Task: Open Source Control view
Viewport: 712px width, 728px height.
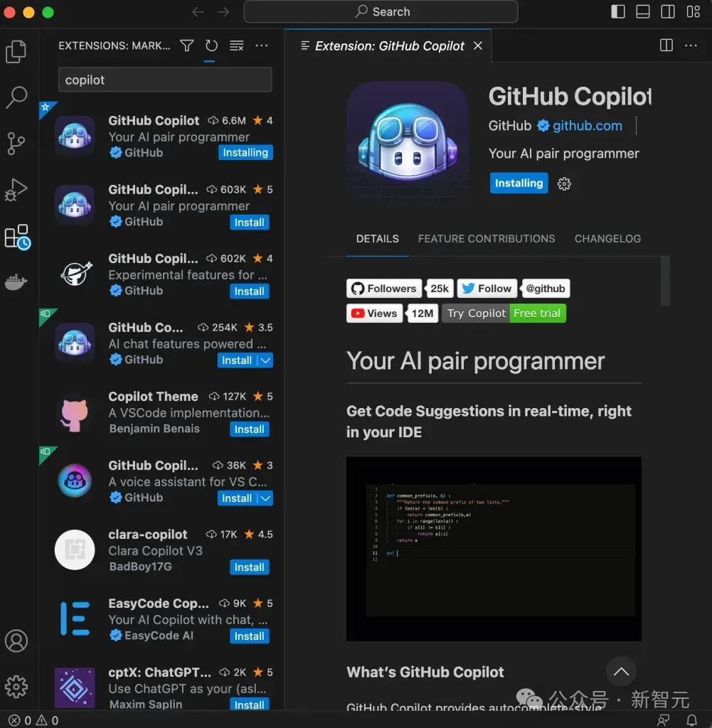Action: coord(16,144)
